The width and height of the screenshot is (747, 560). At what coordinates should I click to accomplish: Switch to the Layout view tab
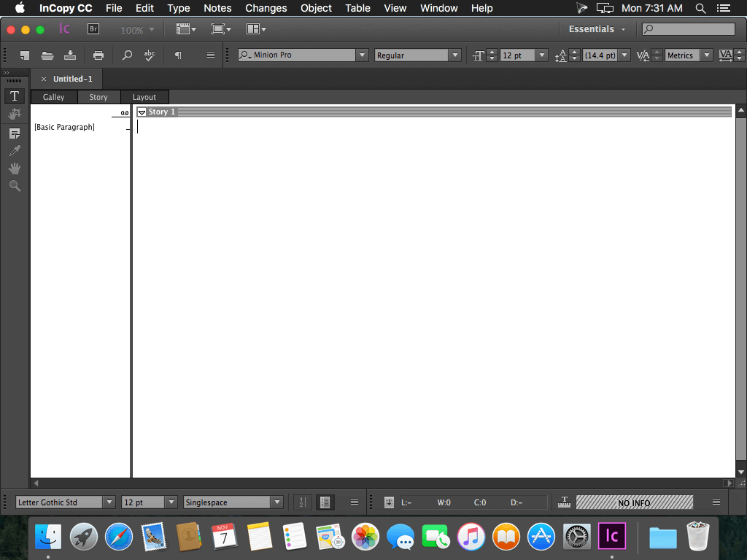pos(144,97)
